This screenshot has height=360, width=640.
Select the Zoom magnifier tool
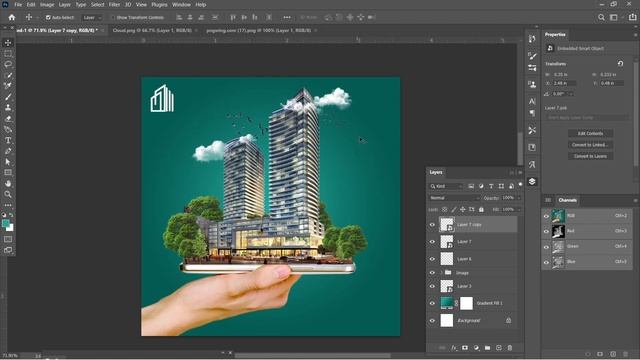8,194
